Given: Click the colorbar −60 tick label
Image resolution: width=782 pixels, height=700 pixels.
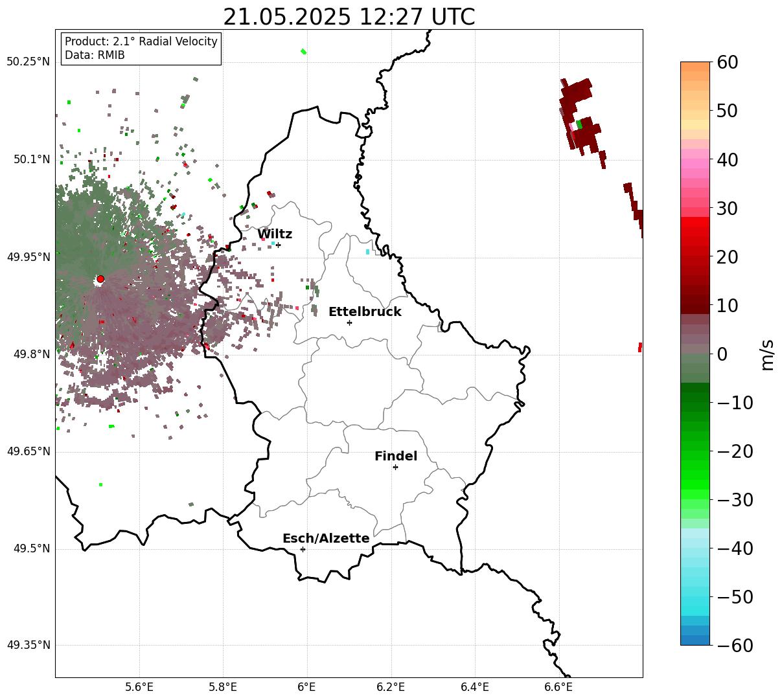Looking at the screenshot, I should coord(734,645).
